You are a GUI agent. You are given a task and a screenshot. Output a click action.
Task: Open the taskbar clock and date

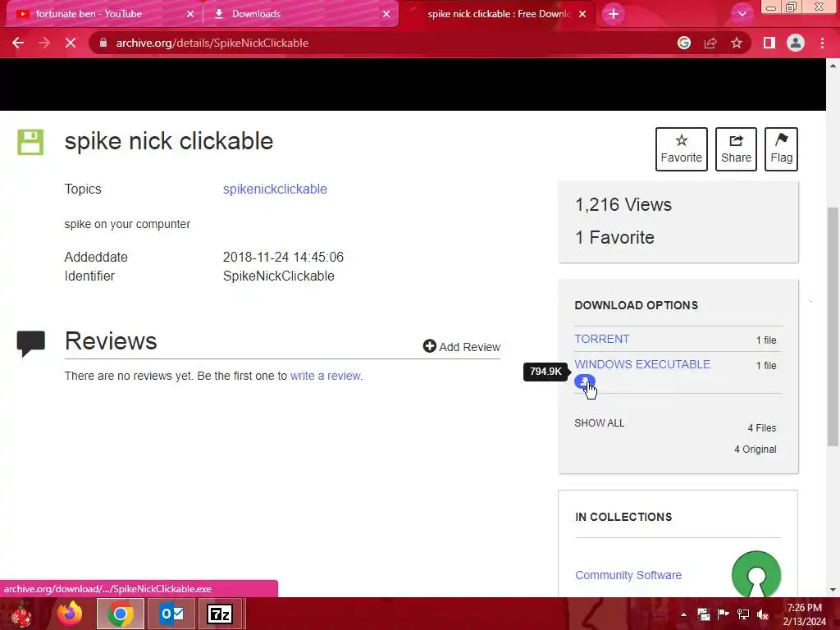tap(804, 614)
